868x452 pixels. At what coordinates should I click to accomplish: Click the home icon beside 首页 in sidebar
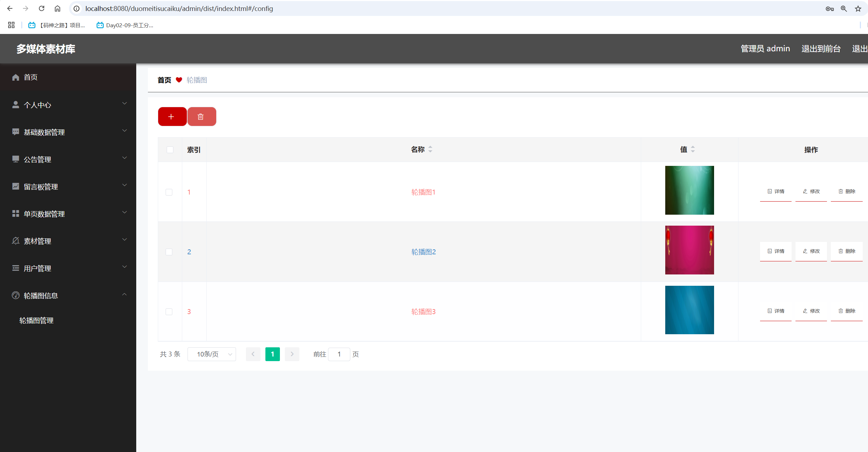pos(16,77)
